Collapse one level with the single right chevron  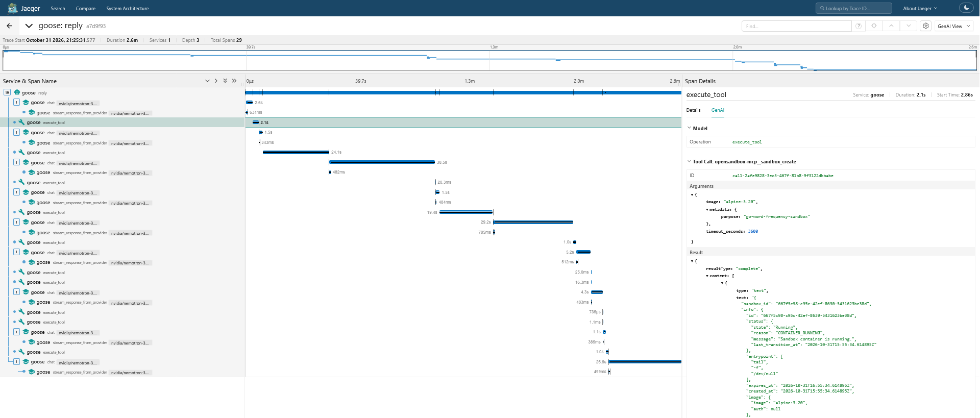(216, 81)
